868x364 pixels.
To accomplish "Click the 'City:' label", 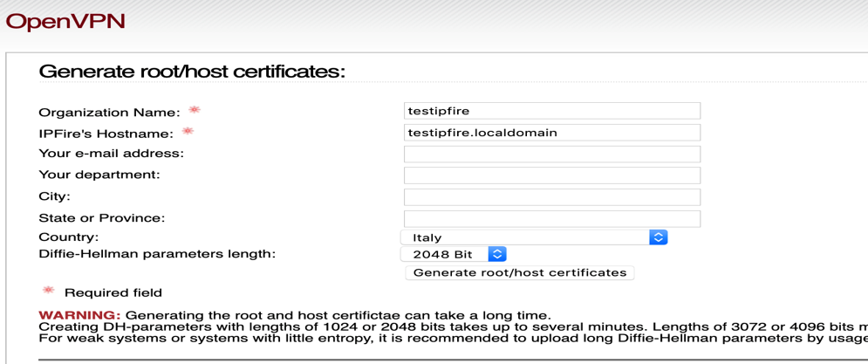I will (55, 196).
